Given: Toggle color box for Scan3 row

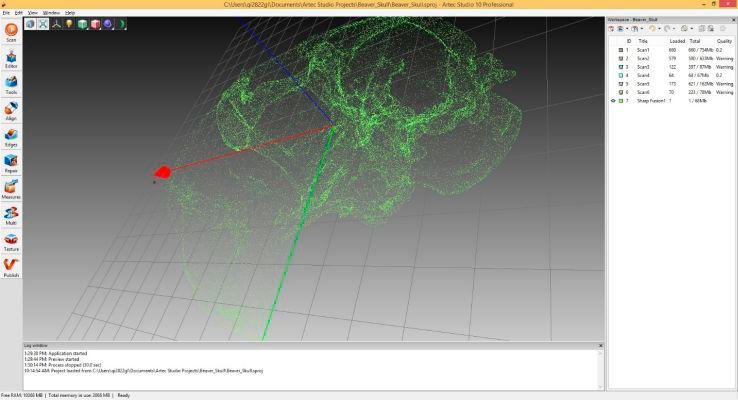Looking at the screenshot, I should coord(621,67).
